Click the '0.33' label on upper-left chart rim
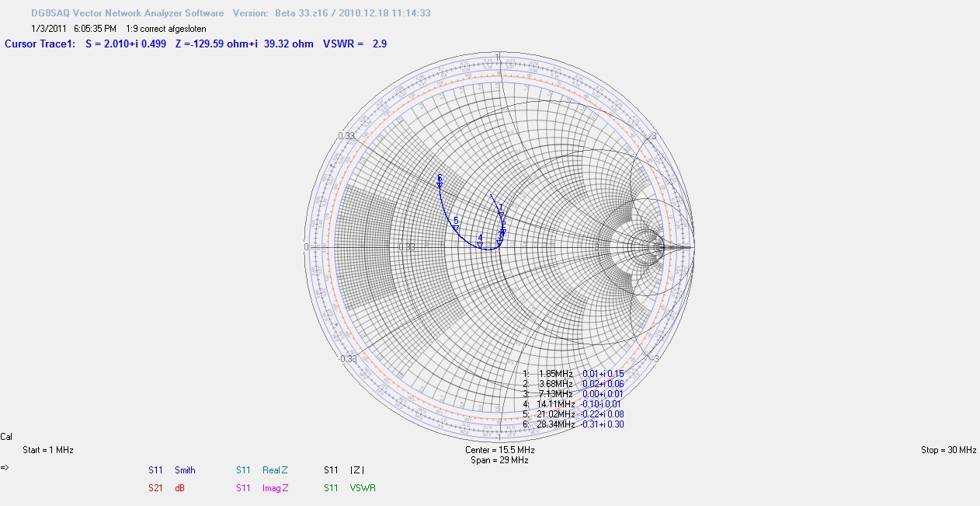The width and height of the screenshot is (980, 506). point(346,136)
